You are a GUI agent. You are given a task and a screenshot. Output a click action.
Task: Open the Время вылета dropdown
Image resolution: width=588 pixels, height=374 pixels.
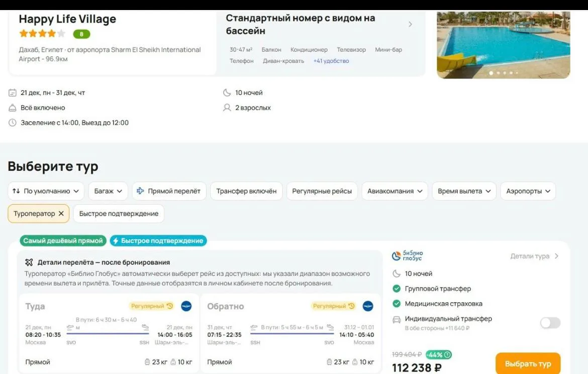pyautogui.click(x=464, y=191)
